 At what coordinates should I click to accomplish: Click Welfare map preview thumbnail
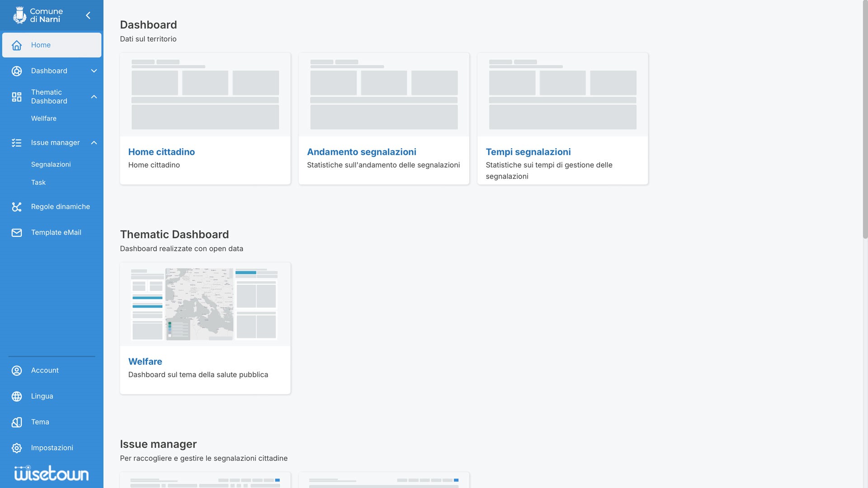[x=205, y=305]
